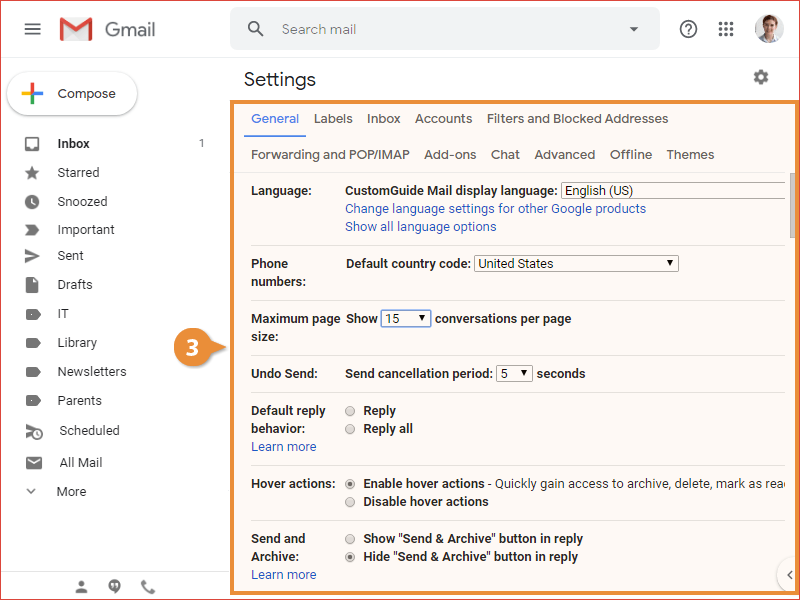Click the Help question mark icon
Image resolution: width=800 pixels, height=600 pixels.
688,29
